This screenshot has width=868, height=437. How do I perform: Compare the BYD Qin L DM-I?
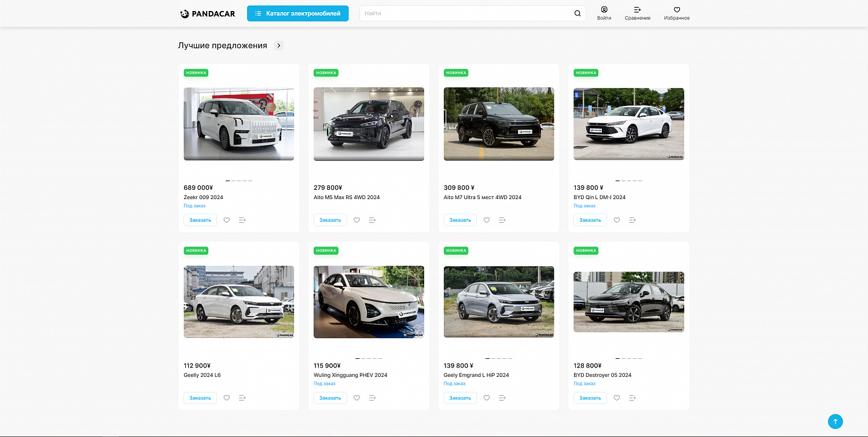click(632, 220)
